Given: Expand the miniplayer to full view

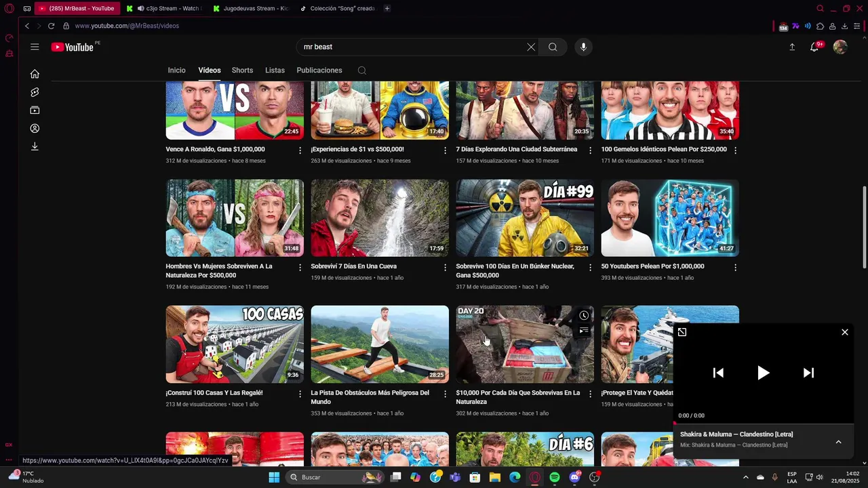Looking at the screenshot, I should [x=682, y=332].
